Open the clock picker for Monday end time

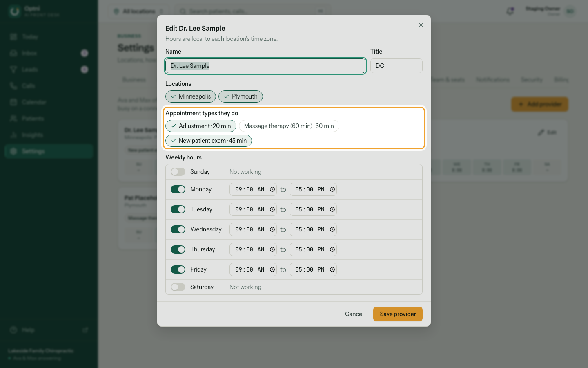[x=332, y=189]
